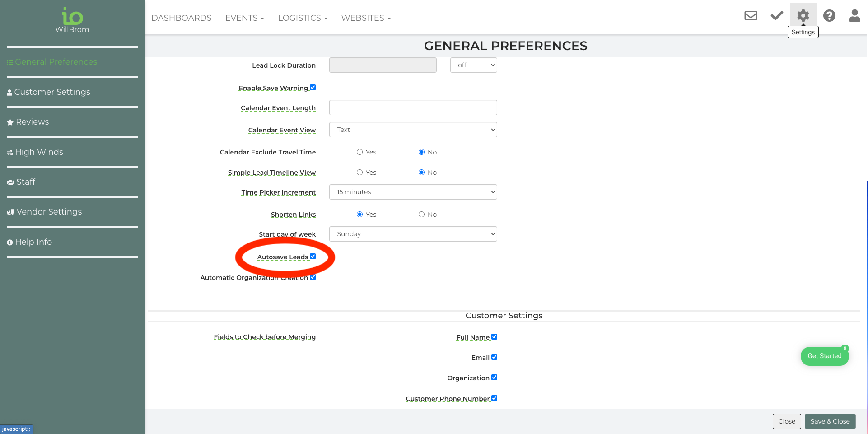
Task: Open the Settings gear icon
Action: click(803, 16)
